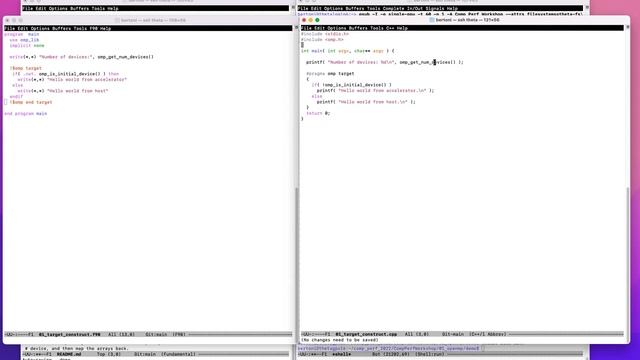The width and height of the screenshot is (640, 360).
Task: Click the printf 'Number of devices' line in C++
Action: (385, 62)
